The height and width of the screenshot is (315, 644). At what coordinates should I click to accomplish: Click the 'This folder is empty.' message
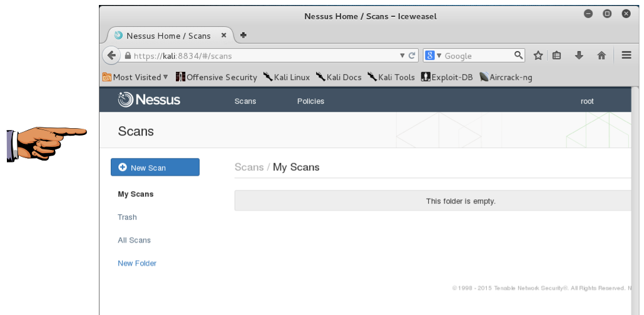[x=461, y=201]
